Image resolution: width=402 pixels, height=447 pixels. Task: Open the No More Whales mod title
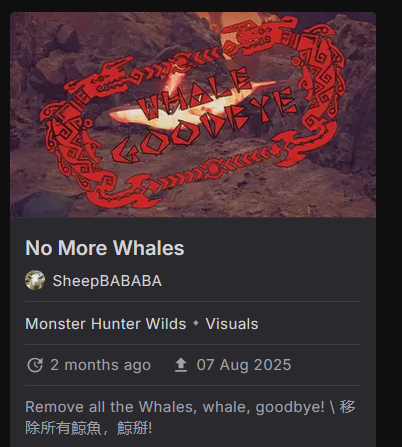point(105,248)
